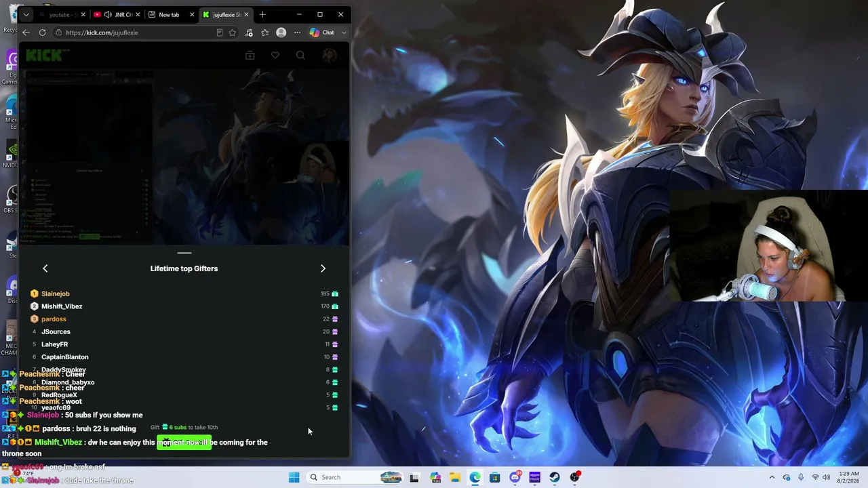The image size is (868, 488).
Task: Open Steam from the taskbar
Action: pyautogui.click(x=555, y=477)
